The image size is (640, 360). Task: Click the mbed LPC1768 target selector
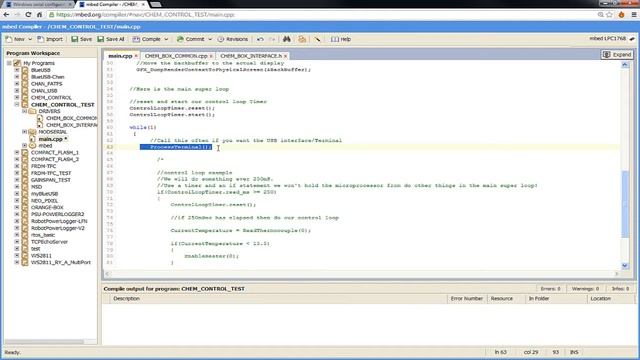tap(612, 38)
